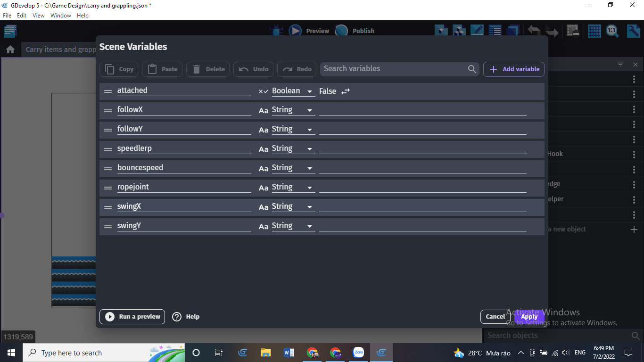The height and width of the screenshot is (362, 644).
Task: Click the toolbar Preview play icon
Action: (295, 31)
